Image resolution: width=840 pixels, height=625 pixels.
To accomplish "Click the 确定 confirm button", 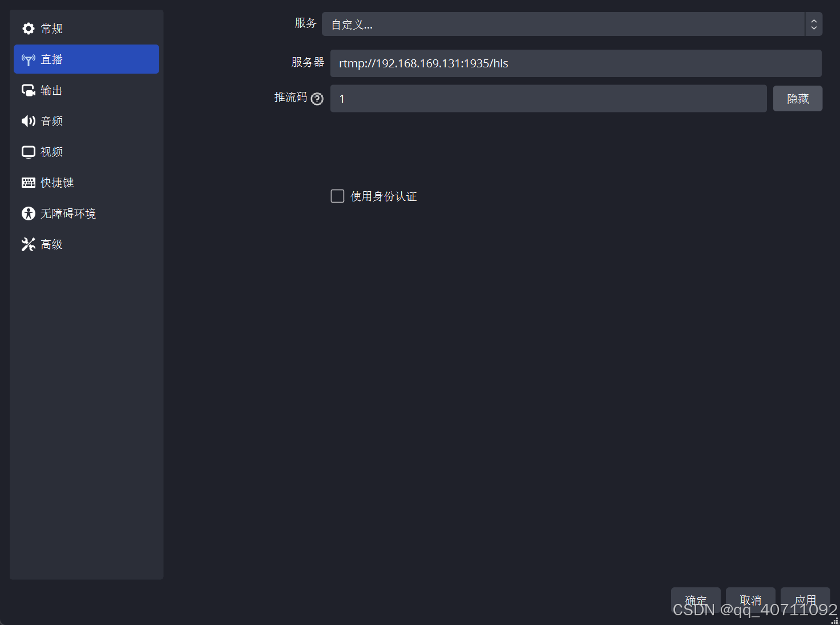I will 696,600.
